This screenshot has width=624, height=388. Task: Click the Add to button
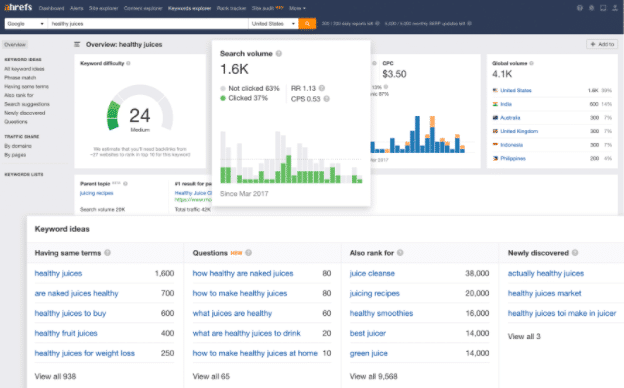pyautogui.click(x=602, y=44)
